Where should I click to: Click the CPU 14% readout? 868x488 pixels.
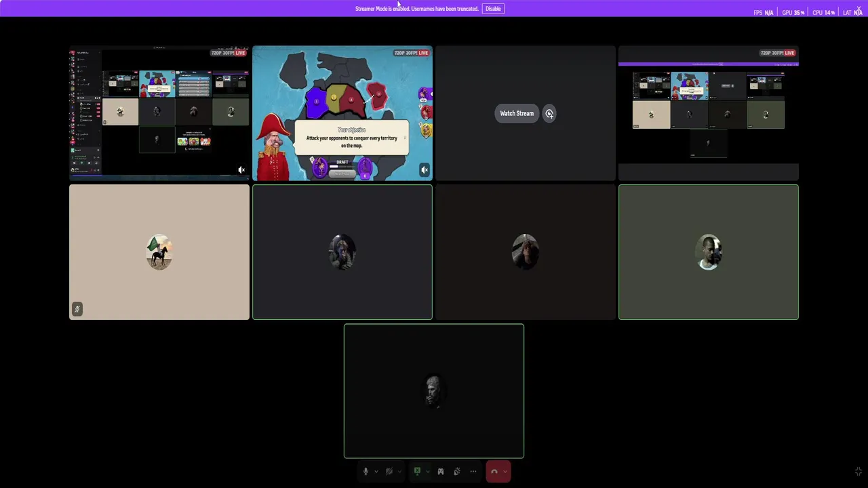(823, 13)
